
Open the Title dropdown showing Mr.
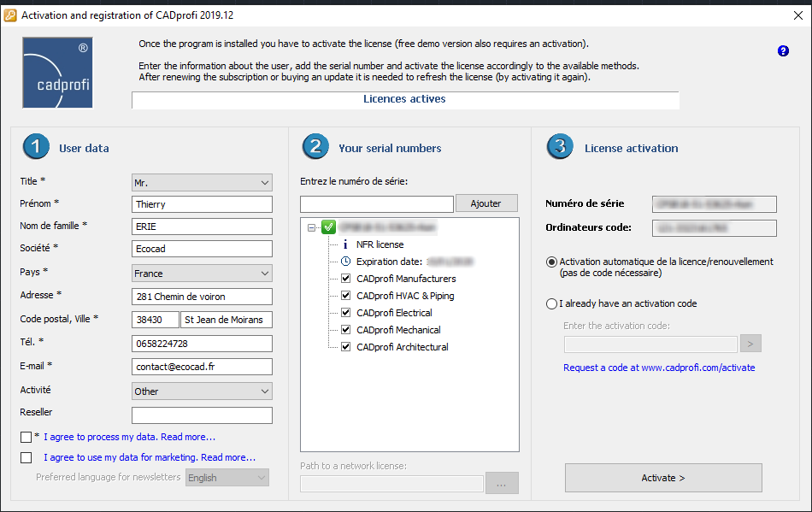pyautogui.click(x=202, y=183)
